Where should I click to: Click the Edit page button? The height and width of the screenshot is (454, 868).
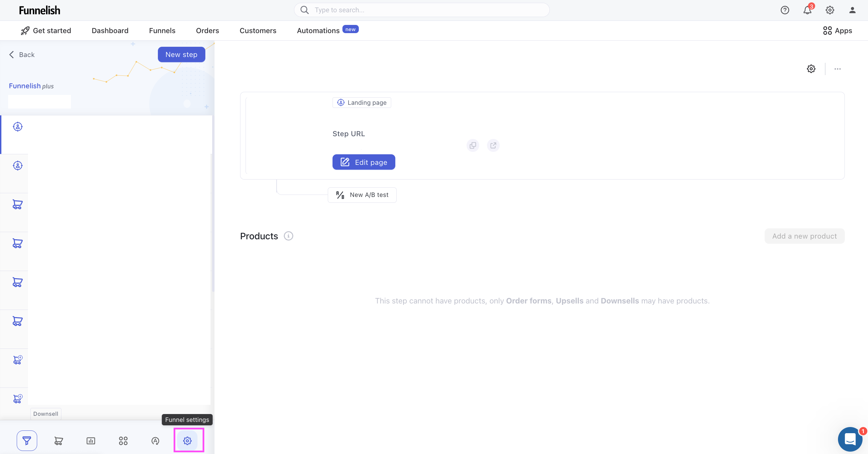pos(364,162)
